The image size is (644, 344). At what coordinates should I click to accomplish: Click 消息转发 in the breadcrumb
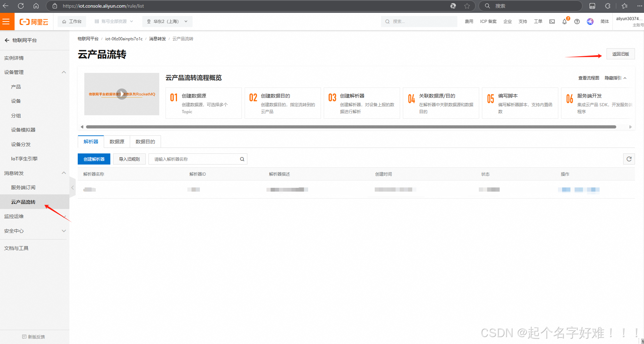pos(158,39)
